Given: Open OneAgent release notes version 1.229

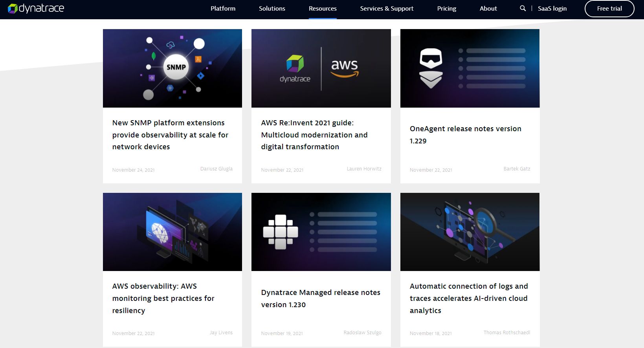Looking at the screenshot, I should click(x=465, y=135).
